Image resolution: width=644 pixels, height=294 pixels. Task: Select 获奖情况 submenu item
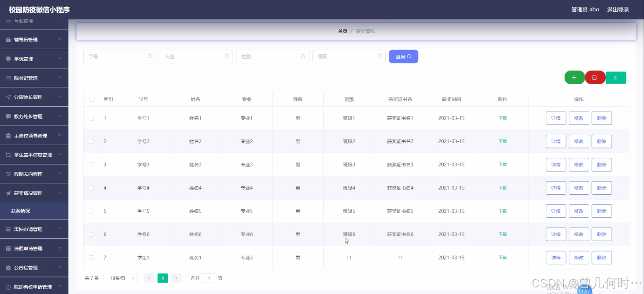coord(34,211)
